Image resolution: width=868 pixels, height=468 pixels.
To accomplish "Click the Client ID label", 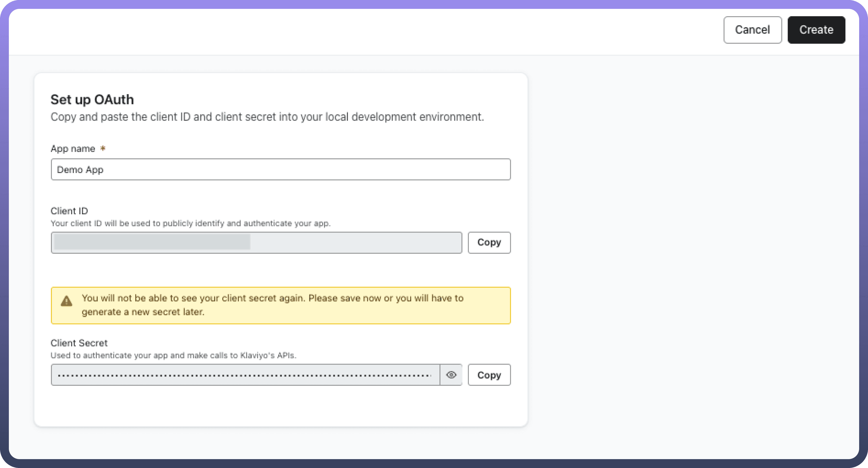I will pyautogui.click(x=69, y=211).
